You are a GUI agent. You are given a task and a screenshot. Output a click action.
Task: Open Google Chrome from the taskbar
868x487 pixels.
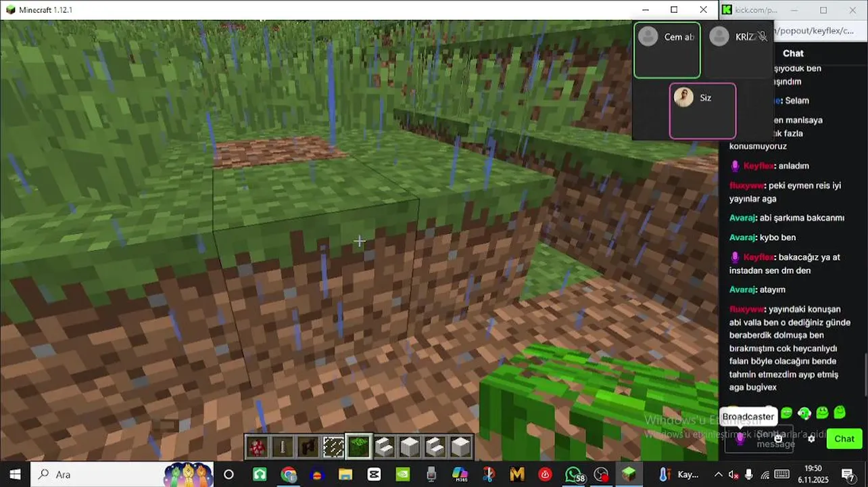tap(289, 474)
